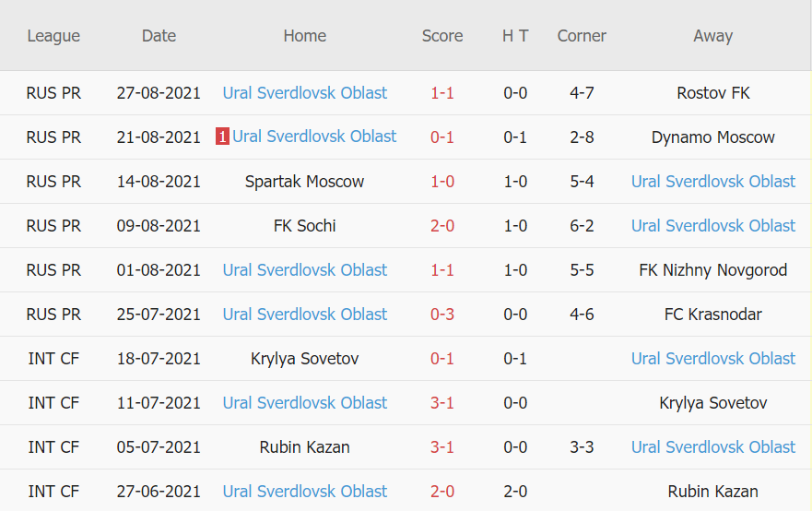Open the 2-0 score of the FK Sochi match
Viewport: 812px width, 511px height.
pos(442,226)
